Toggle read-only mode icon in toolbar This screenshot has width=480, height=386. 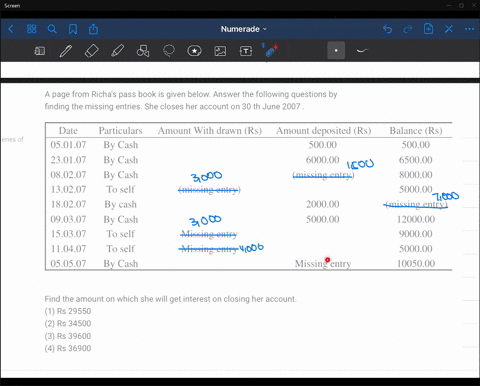point(40,51)
